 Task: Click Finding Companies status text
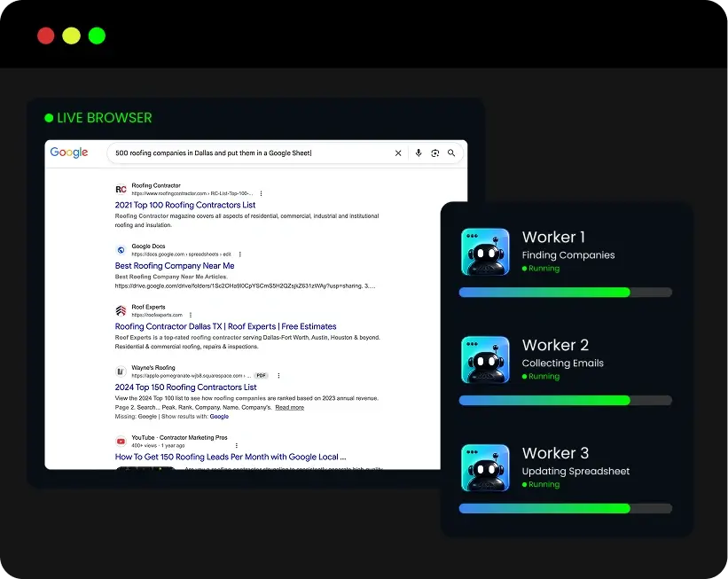pos(568,254)
